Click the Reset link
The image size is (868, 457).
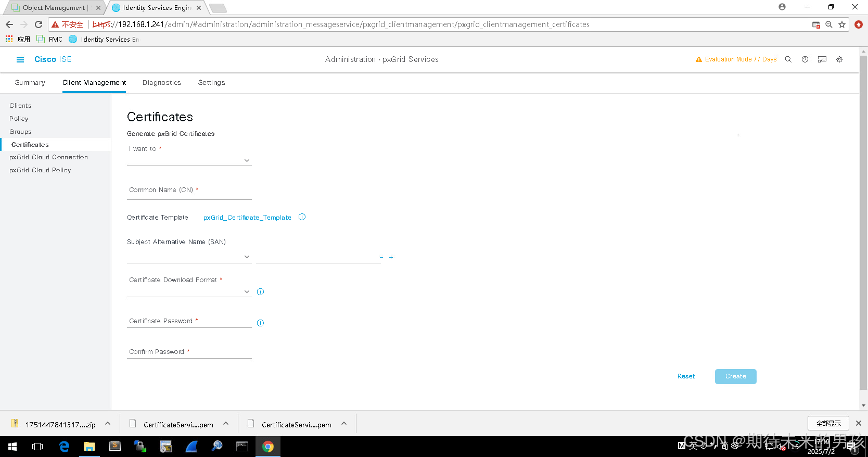click(x=686, y=376)
